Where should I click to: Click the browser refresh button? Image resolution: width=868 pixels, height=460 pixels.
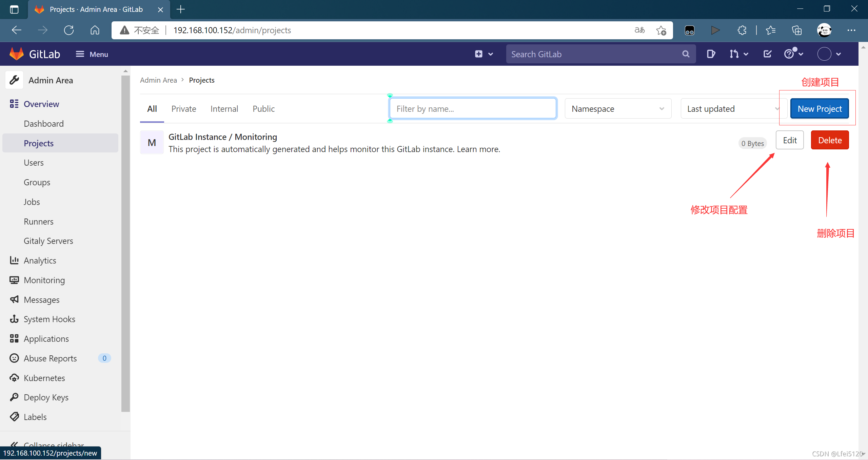[69, 30]
